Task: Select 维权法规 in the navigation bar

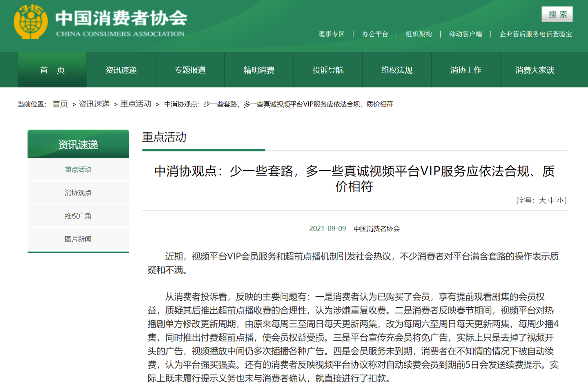Action: [396, 70]
